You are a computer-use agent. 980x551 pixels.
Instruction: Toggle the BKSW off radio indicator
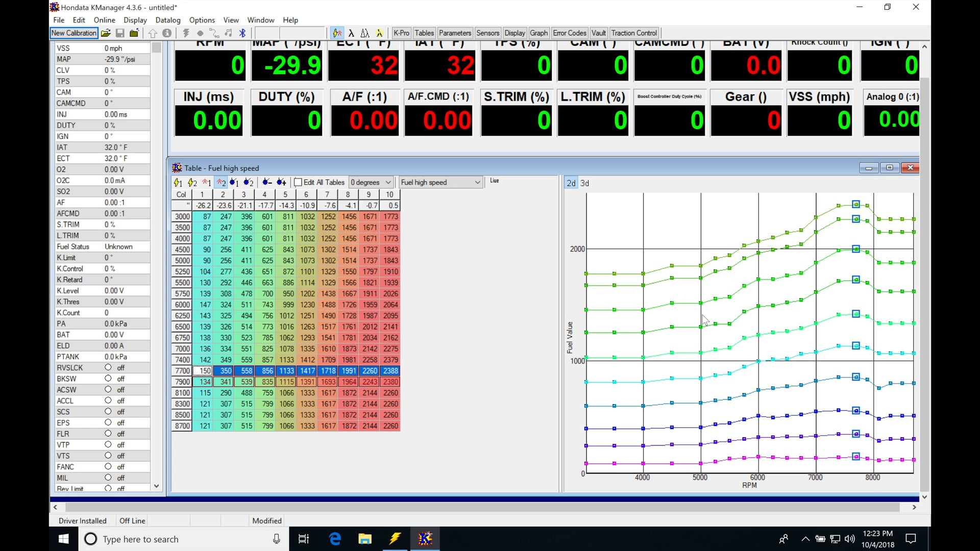pyautogui.click(x=108, y=379)
